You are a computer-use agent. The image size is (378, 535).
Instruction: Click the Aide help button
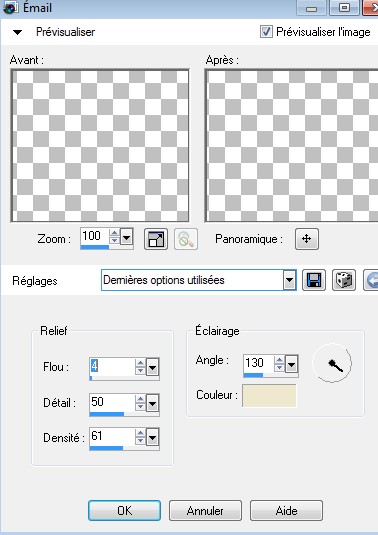point(287,510)
